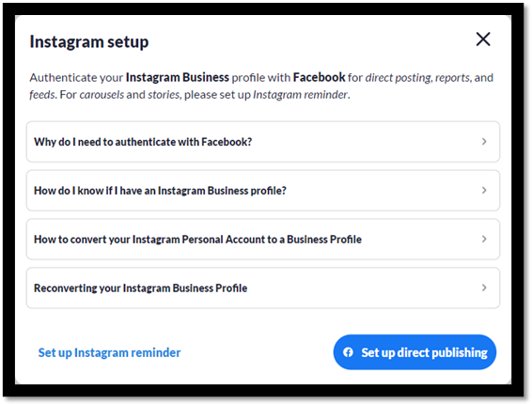Click the chevron icon on the Reconverting row

pyautogui.click(x=484, y=288)
